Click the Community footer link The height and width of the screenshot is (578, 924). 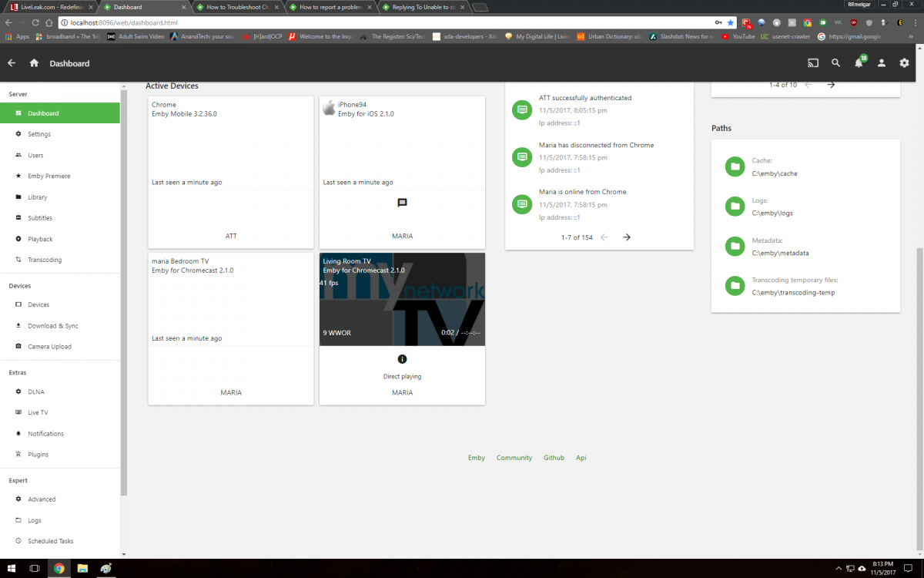(514, 458)
